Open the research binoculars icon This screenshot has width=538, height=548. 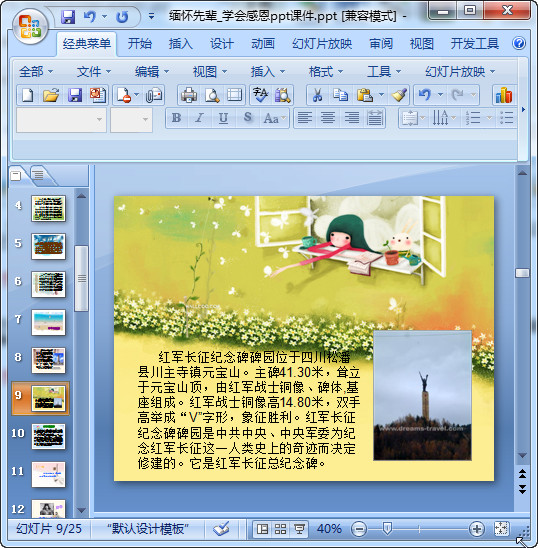click(282, 95)
